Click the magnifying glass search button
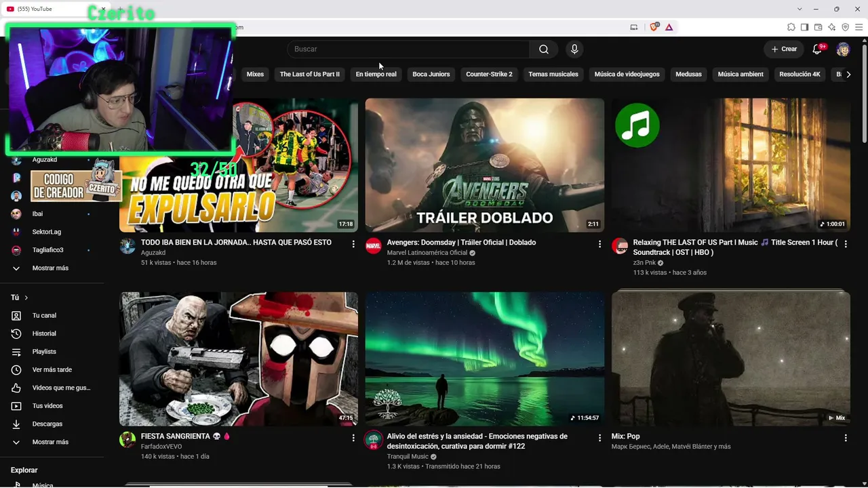The height and width of the screenshot is (488, 868). click(x=544, y=49)
